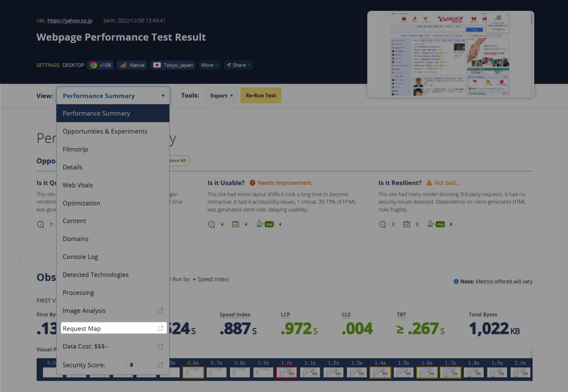Click the tips icon showing 7 items
The image size is (568, 392).
(41, 224)
